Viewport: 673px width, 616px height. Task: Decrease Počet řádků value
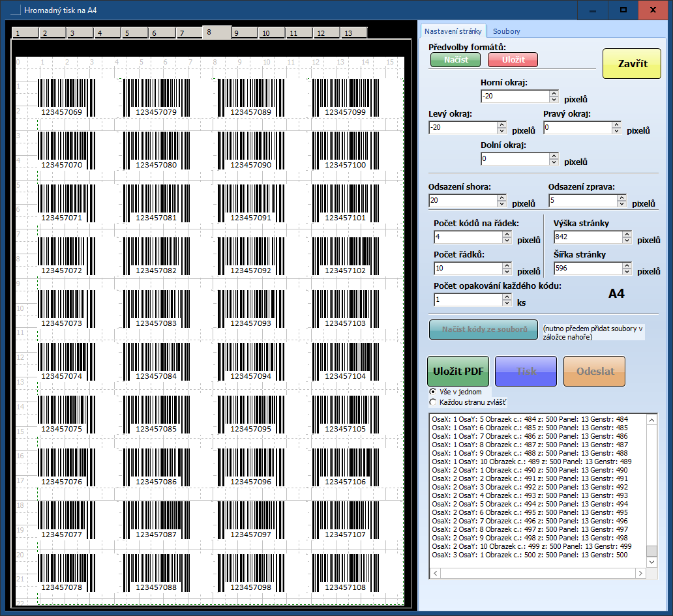[x=507, y=272]
